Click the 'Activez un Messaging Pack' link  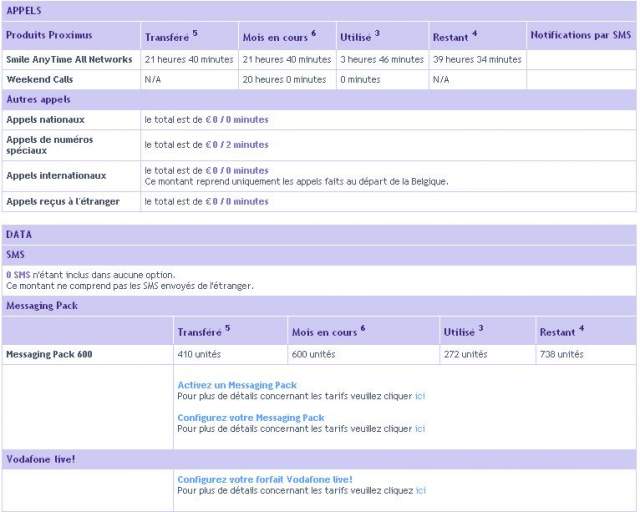click(236, 385)
